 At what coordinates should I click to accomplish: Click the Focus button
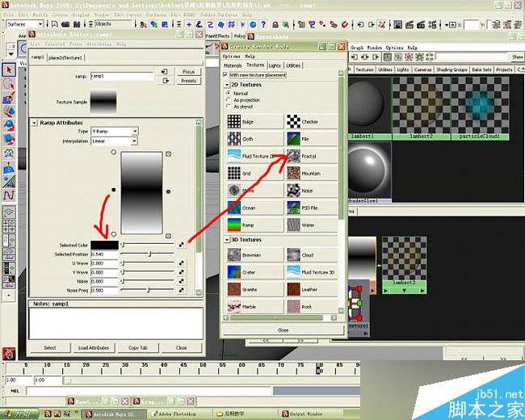click(188, 72)
